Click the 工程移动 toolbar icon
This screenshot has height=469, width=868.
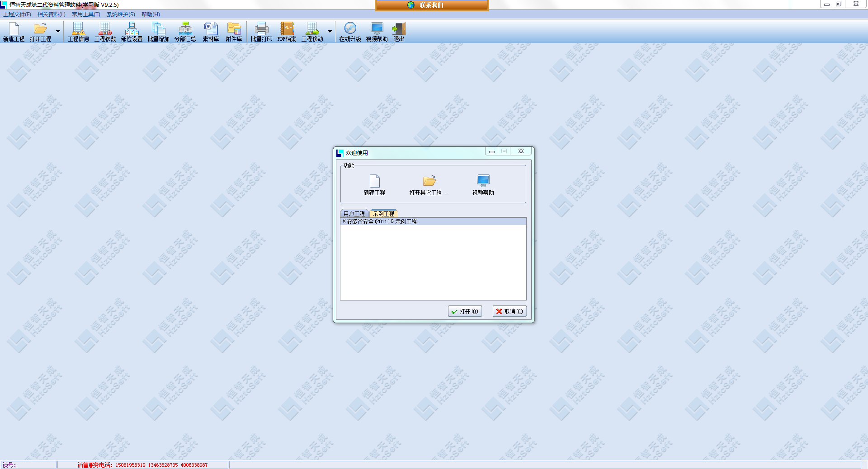312,32
